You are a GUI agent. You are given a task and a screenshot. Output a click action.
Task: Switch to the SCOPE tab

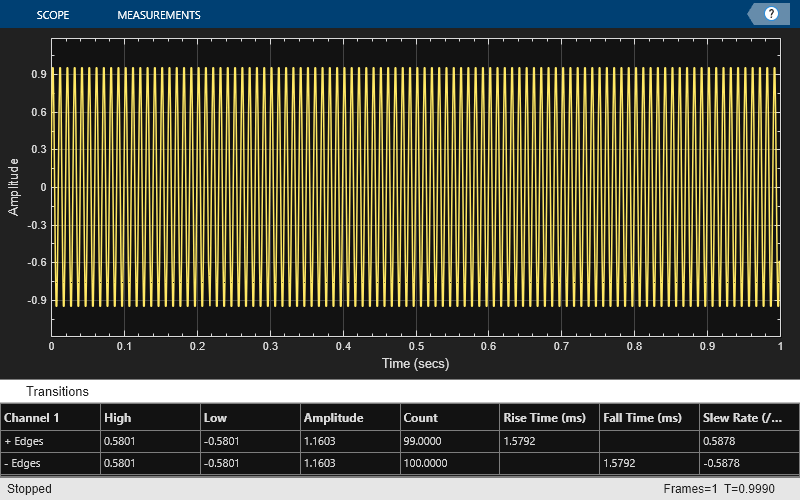pyautogui.click(x=53, y=15)
